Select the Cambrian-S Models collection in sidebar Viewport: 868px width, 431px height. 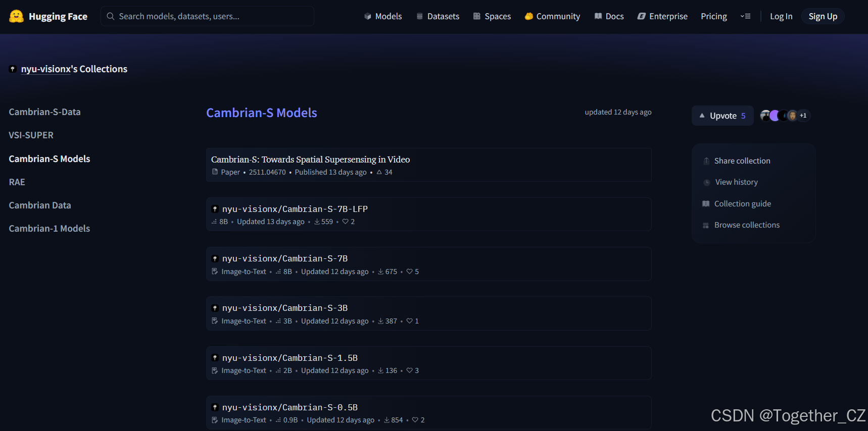point(50,159)
